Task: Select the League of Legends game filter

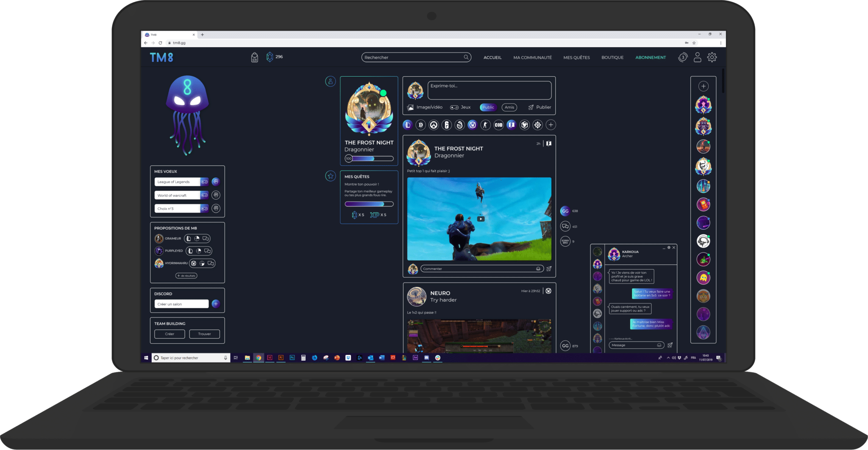Action: point(407,125)
